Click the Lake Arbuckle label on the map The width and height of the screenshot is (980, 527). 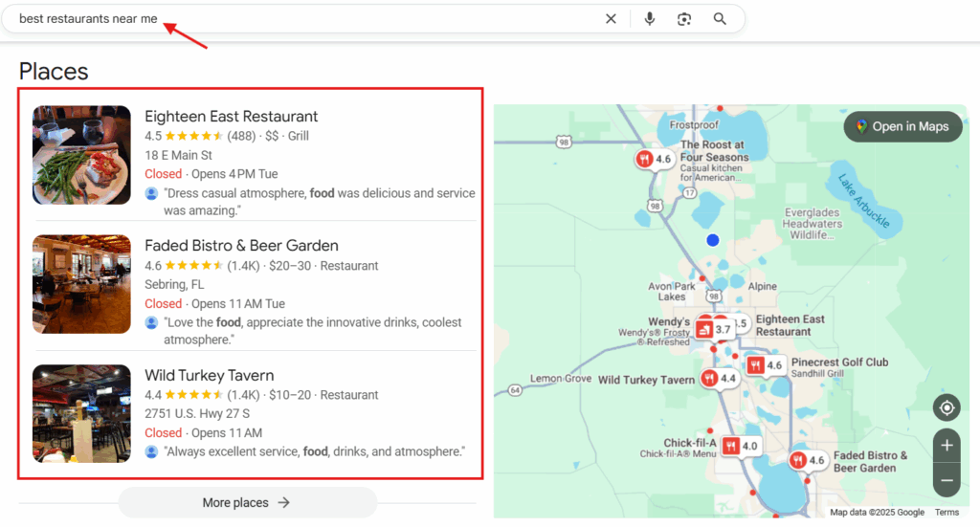pos(864,201)
